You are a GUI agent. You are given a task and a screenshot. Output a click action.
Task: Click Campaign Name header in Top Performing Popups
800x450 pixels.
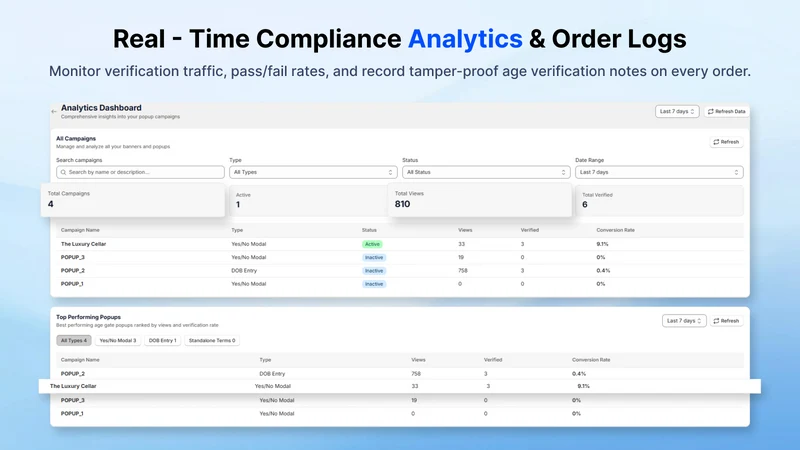pos(80,360)
